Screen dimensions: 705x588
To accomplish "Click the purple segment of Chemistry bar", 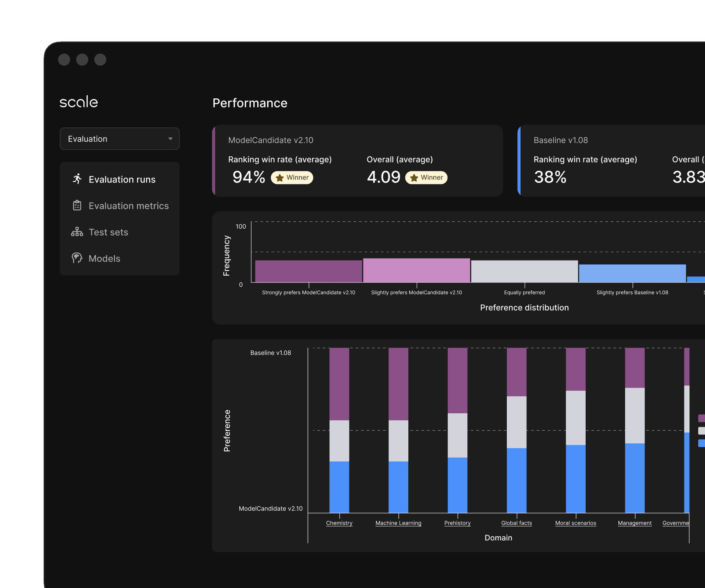I will 339,384.
